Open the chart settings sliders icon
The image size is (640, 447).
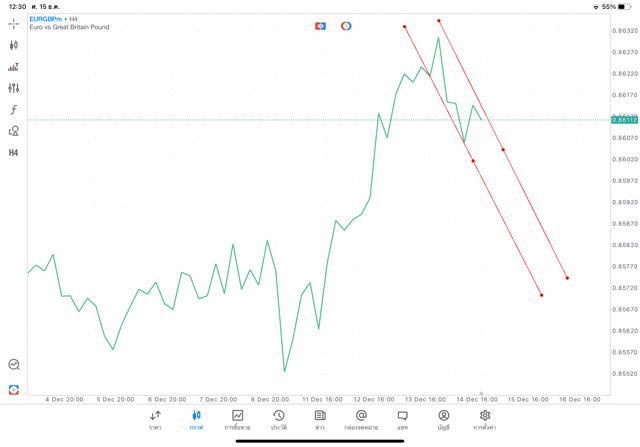[x=13, y=88]
